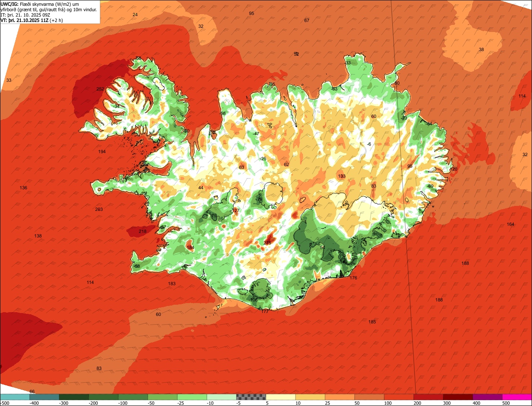
Task: Click the map value 138 over the ocean
Action: [38, 236]
